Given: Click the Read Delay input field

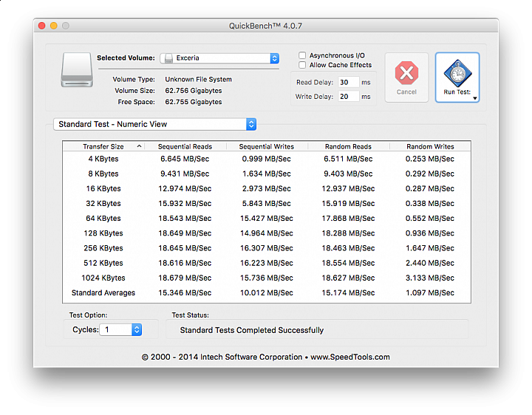Looking at the screenshot, I should tap(349, 83).
